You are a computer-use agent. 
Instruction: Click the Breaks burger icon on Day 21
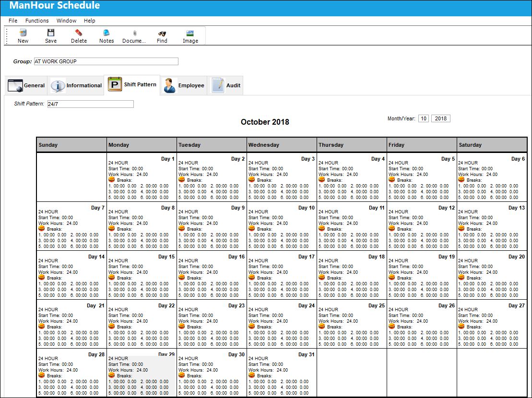[x=42, y=326]
